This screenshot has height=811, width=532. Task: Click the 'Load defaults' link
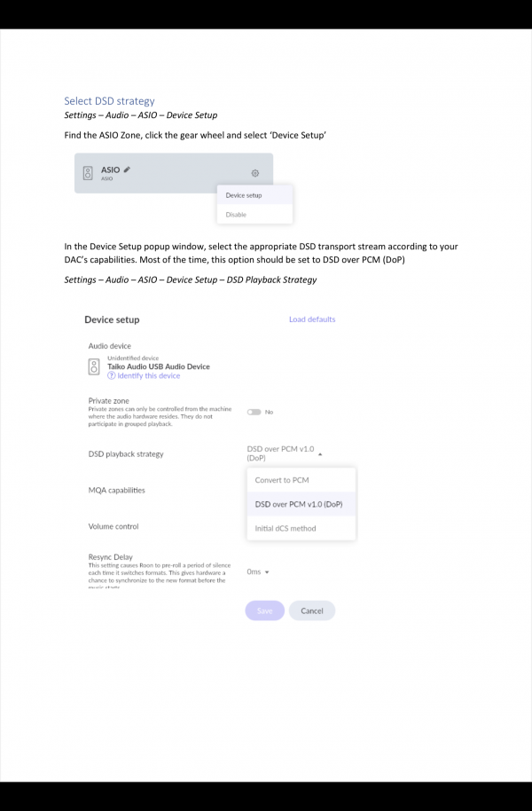312,319
